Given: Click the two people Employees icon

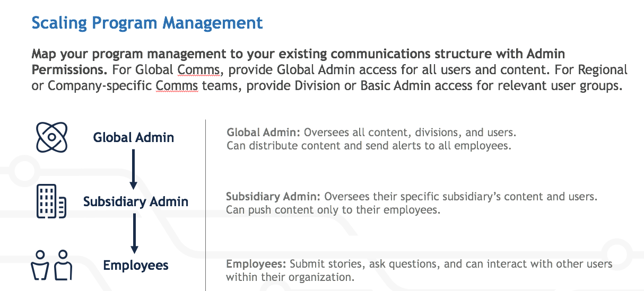Looking at the screenshot, I should [x=51, y=265].
